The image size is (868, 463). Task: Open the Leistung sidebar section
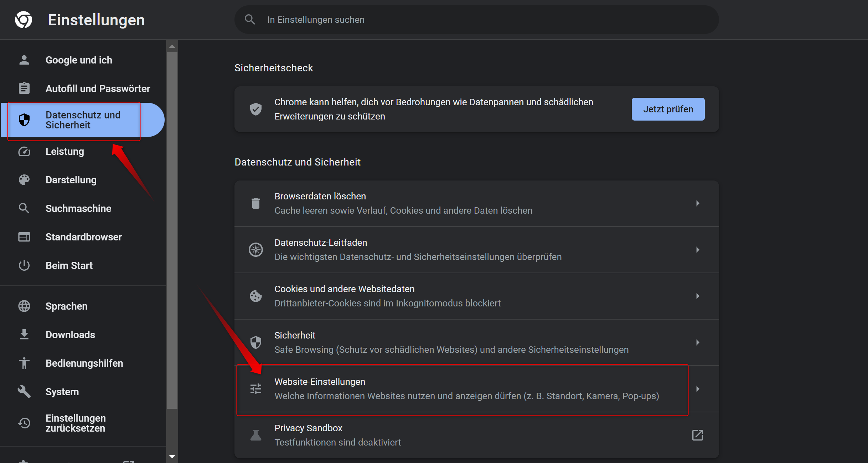coord(65,152)
